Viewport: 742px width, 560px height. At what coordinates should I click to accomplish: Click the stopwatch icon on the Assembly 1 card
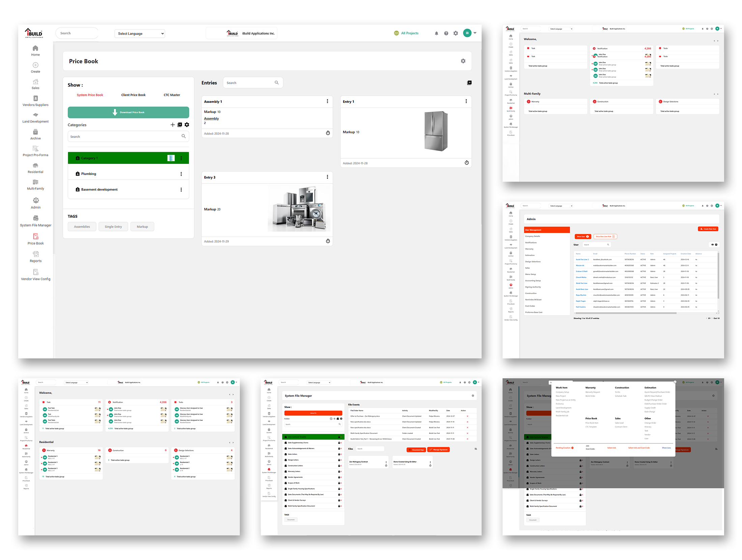click(x=327, y=133)
